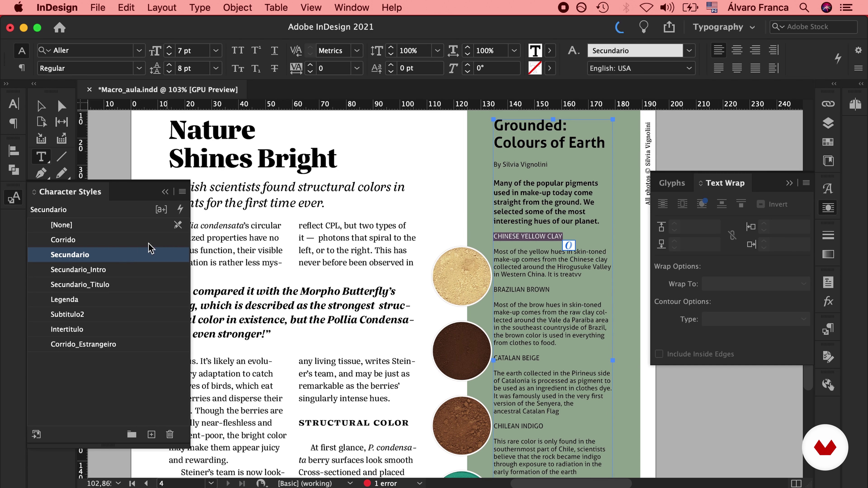This screenshot has width=868, height=488.
Task: Delete selected character style
Action: (170, 434)
